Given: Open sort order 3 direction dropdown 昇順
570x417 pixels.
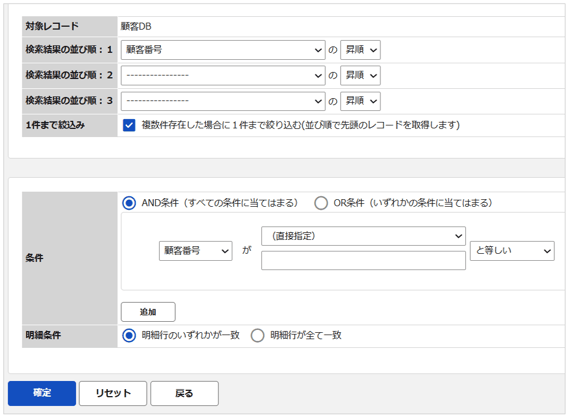Looking at the screenshot, I should (360, 101).
